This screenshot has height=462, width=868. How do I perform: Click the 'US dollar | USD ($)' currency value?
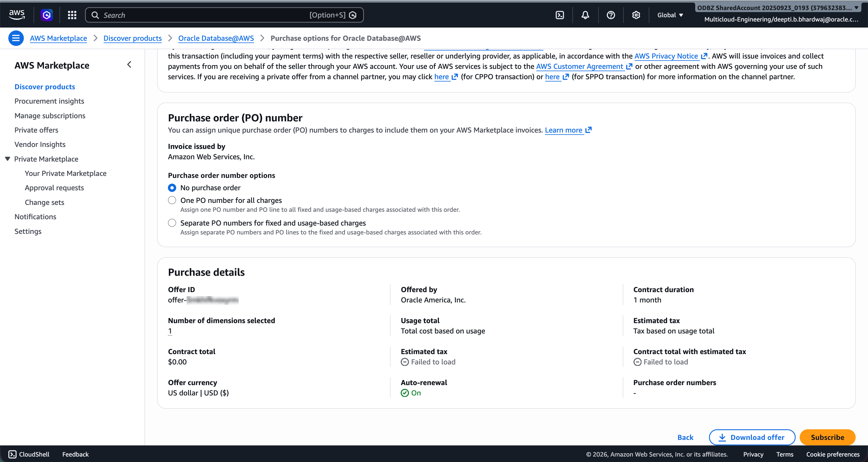click(x=198, y=393)
